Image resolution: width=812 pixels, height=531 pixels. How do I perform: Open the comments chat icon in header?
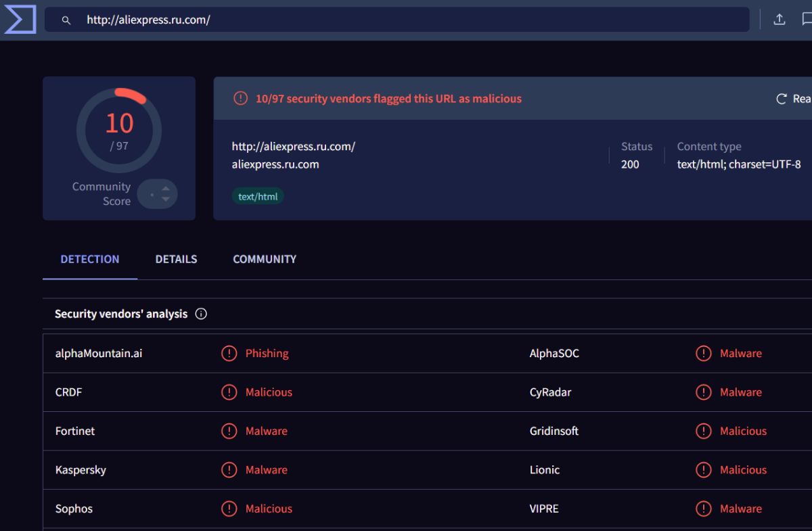click(807, 20)
